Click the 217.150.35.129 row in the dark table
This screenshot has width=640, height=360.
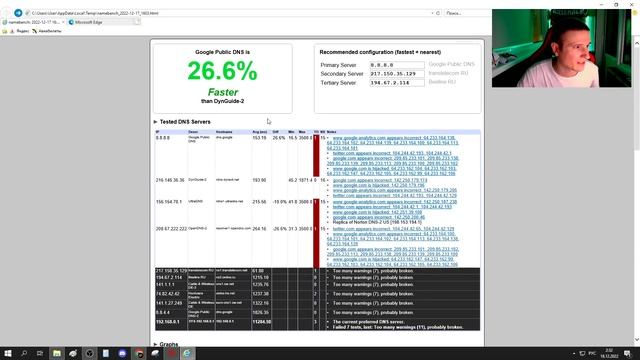point(318,271)
